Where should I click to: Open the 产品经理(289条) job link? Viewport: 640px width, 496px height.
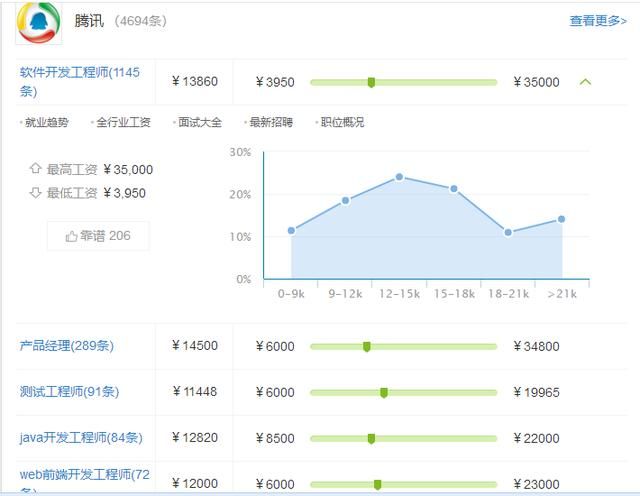point(67,346)
